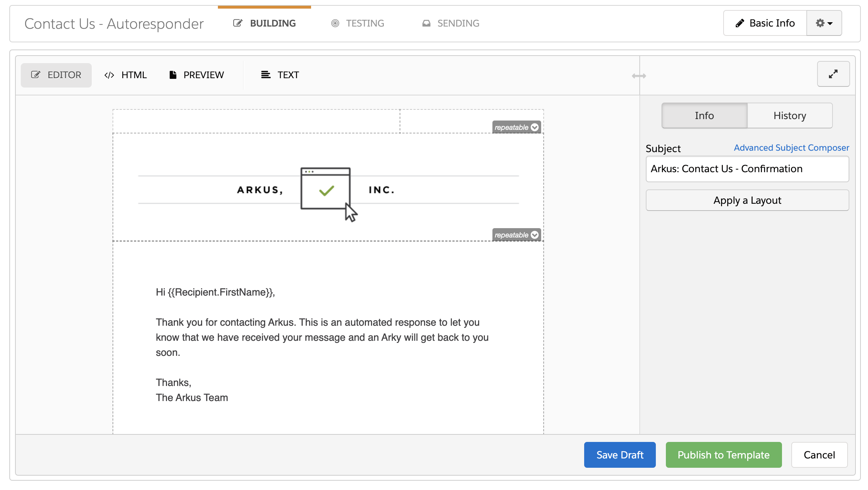The image size is (868, 490).
Task: Click the Apply a Layout button
Action: 747,200
